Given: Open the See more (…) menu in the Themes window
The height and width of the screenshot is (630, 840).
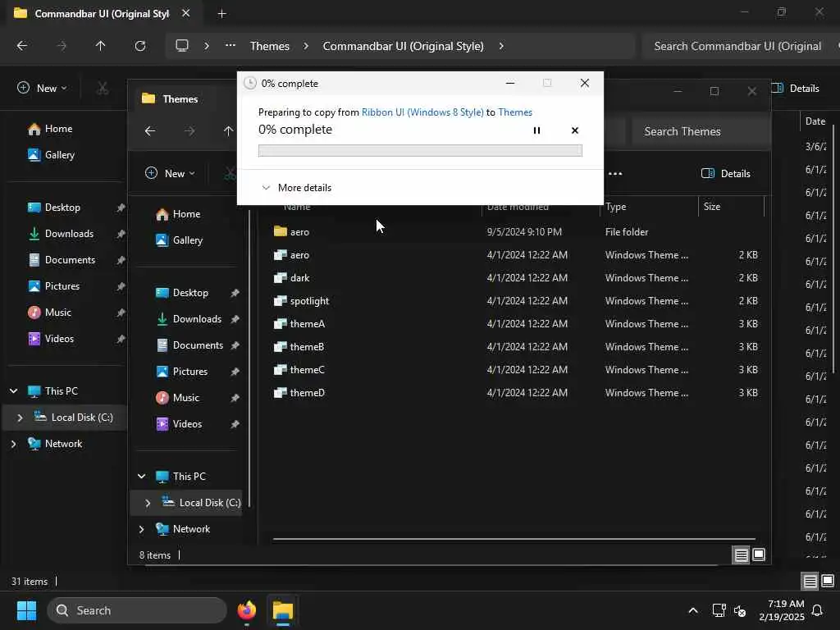Looking at the screenshot, I should (x=615, y=173).
